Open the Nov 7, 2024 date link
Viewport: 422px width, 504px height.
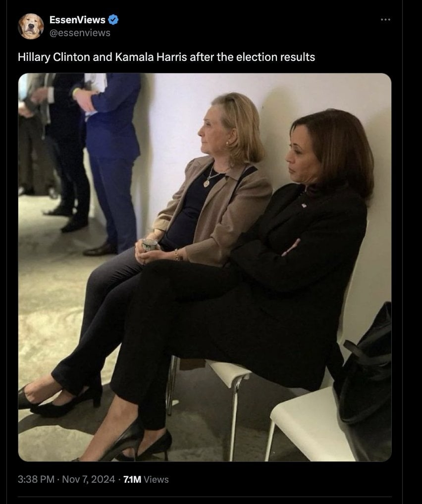tap(88, 479)
